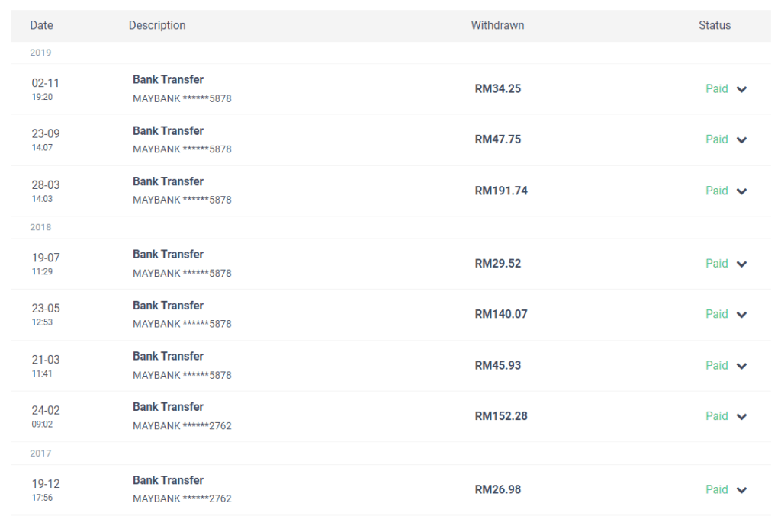Click the RM191.74 withdrawn amount
Viewport: 781px width, 532px height.
tap(501, 191)
